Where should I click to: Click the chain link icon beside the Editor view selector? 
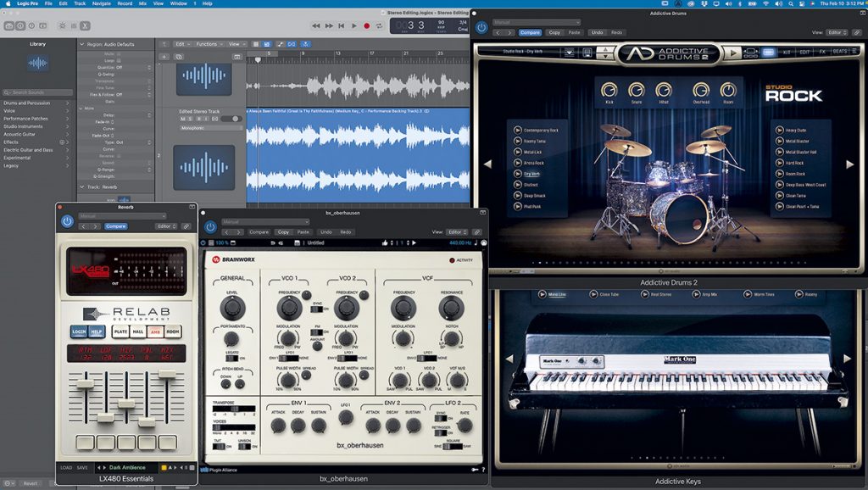point(857,33)
